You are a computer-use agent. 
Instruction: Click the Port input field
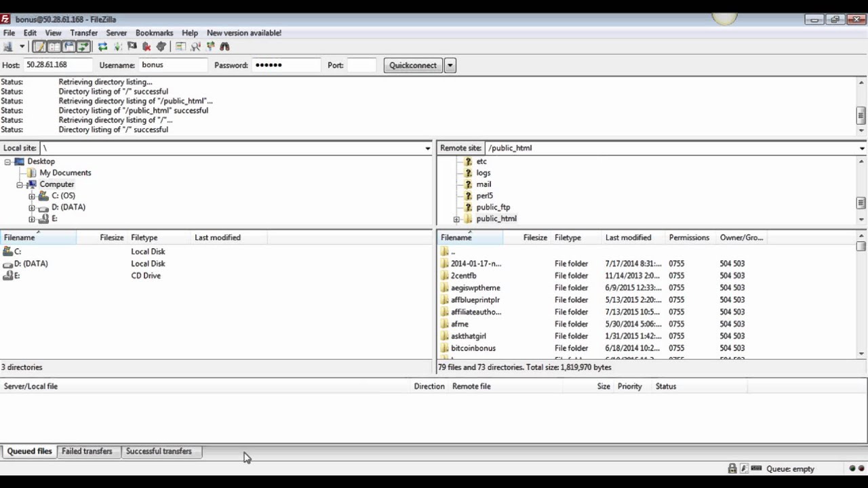point(361,65)
